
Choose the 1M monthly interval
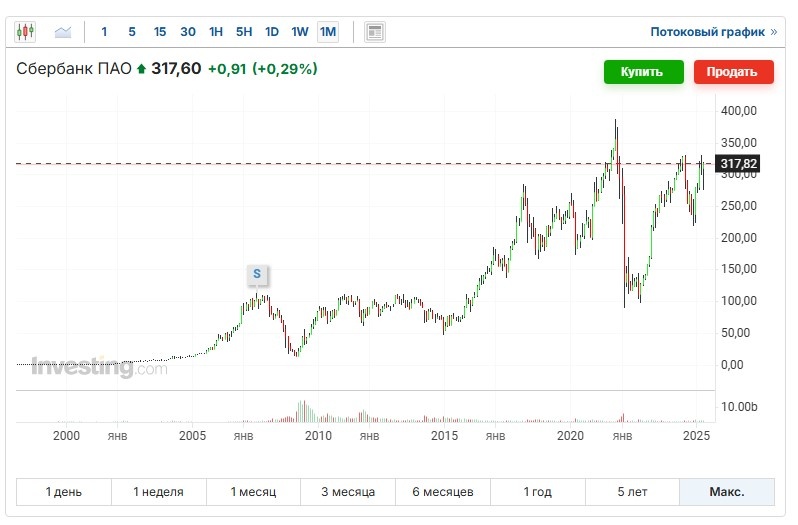click(x=328, y=32)
